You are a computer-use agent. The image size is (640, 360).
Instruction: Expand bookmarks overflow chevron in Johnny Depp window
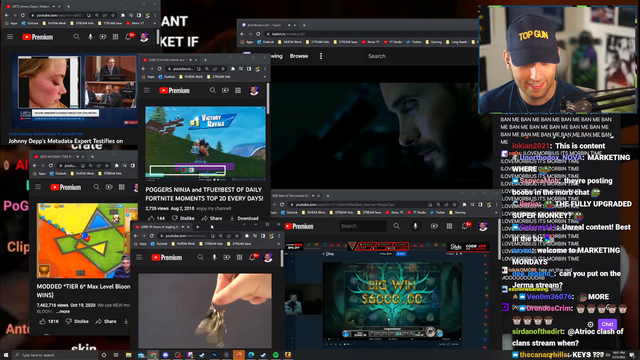pos(154,23)
